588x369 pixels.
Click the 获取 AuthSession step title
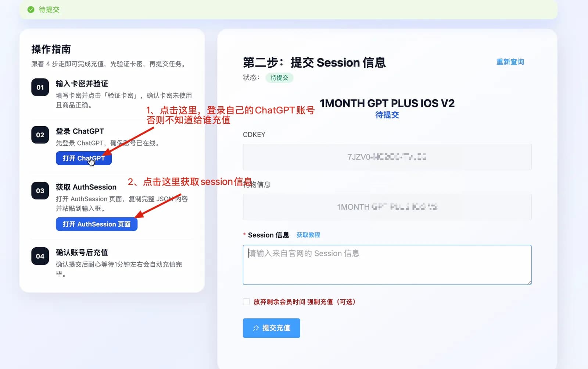tap(86, 187)
